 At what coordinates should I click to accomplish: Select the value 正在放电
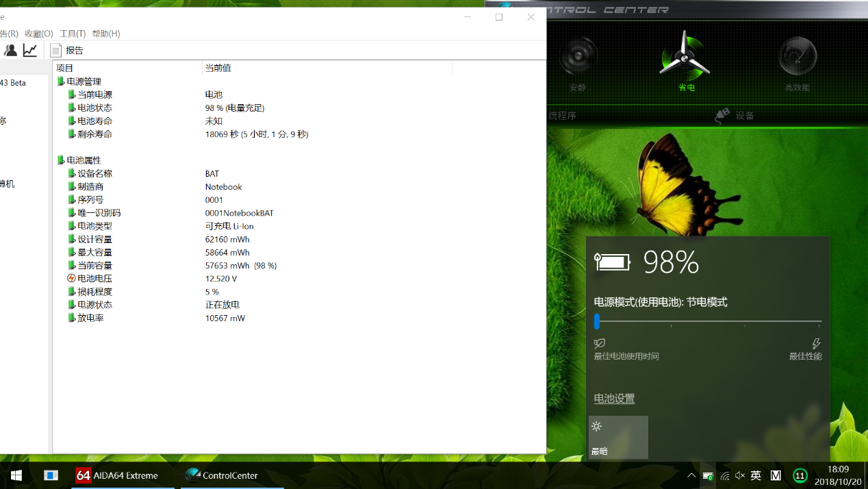[222, 305]
